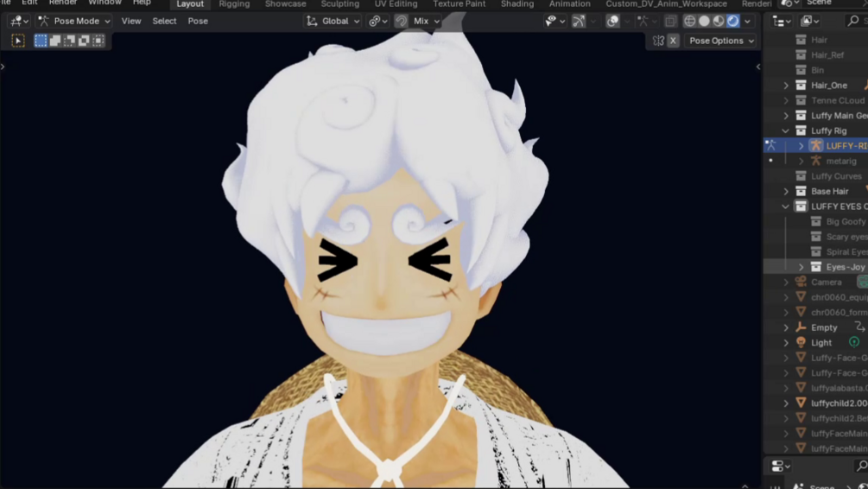
Task: Open the Outliner display mode dropdown
Action: point(810,21)
